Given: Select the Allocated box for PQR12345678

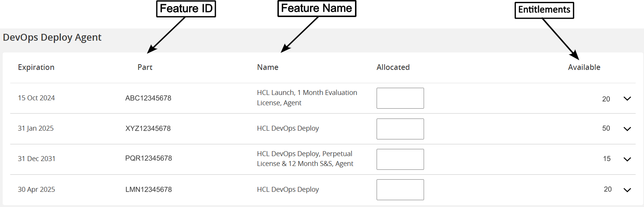Looking at the screenshot, I should click(x=400, y=159).
